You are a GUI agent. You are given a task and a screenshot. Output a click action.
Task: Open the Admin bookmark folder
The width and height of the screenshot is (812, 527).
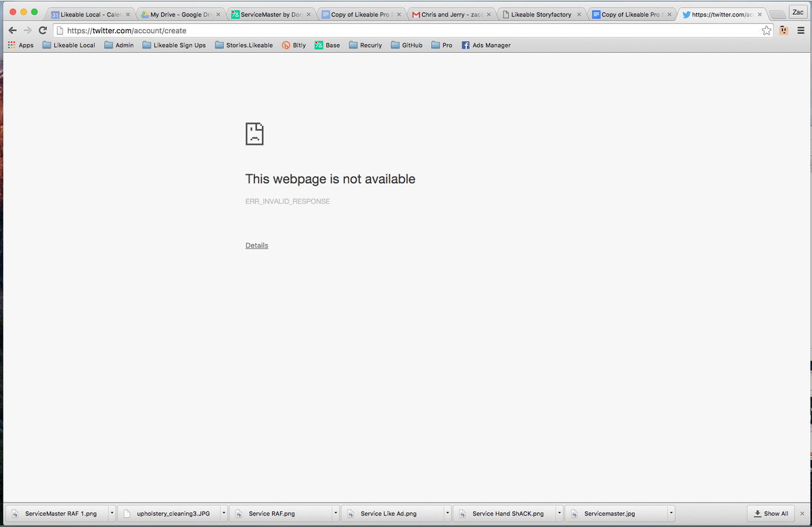pos(118,45)
